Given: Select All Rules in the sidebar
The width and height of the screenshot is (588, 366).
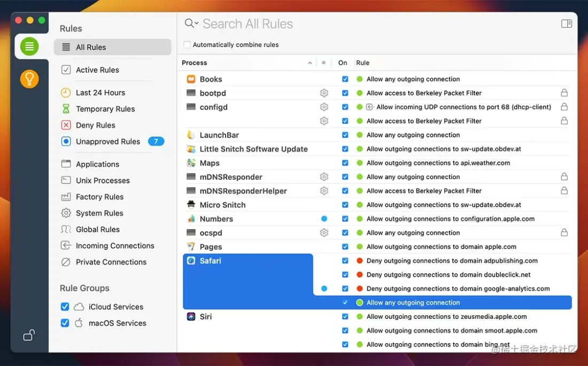Looking at the screenshot, I should (112, 47).
